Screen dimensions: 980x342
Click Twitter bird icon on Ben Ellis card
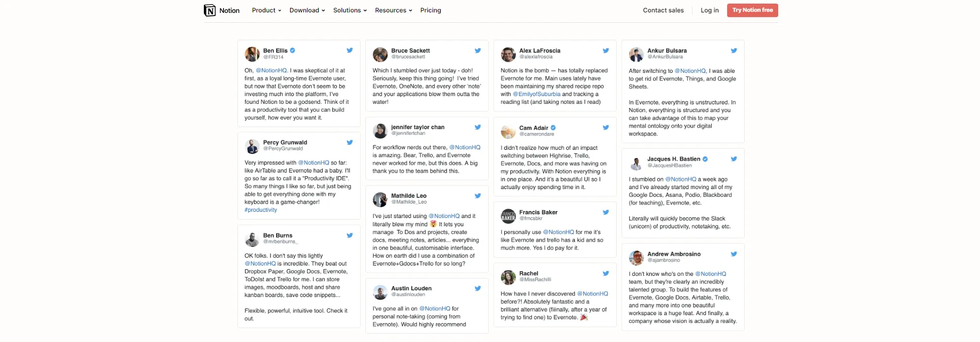click(349, 51)
